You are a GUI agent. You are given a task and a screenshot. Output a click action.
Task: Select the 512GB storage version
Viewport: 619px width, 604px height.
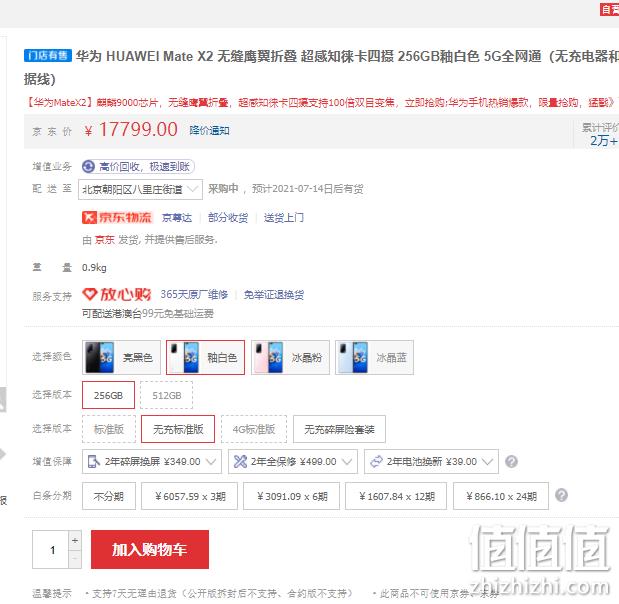coord(167,395)
